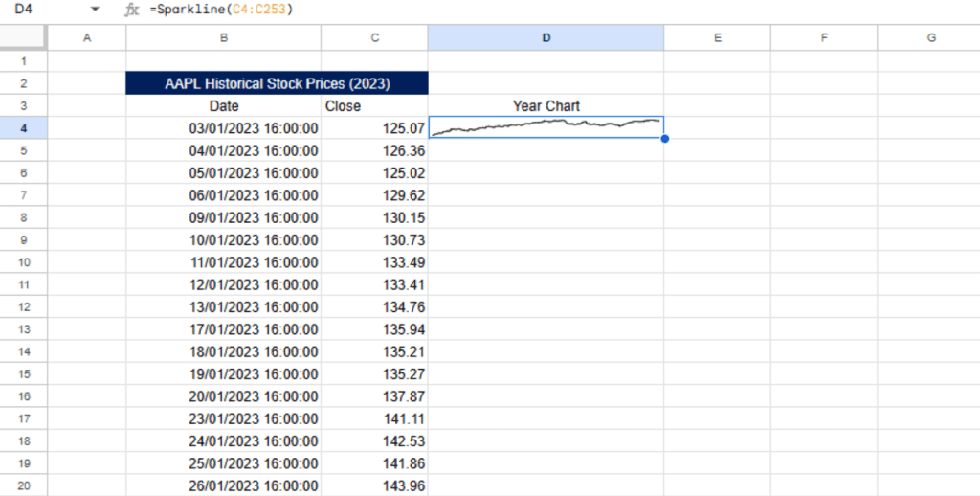Select column B header
Screen dimensions: 980x496
click(223, 38)
